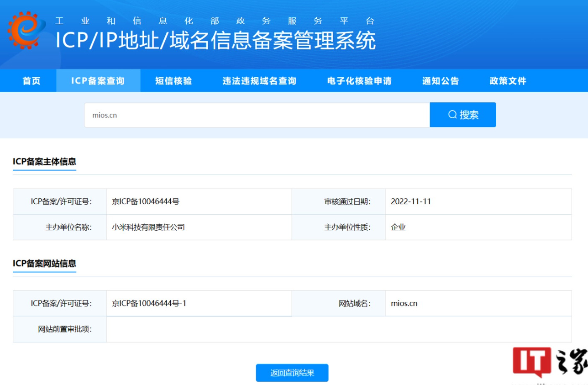
Task: Click the approval date 2022-11-11
Action: pyautogui.click(x=411, y=201)
